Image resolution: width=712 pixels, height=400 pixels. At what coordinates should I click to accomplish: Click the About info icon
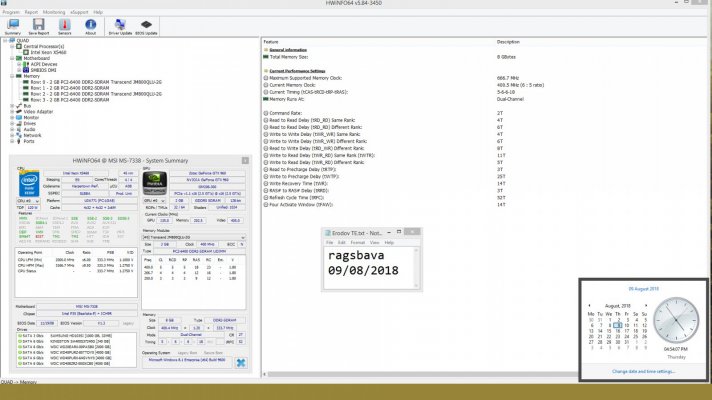[90, 26]
